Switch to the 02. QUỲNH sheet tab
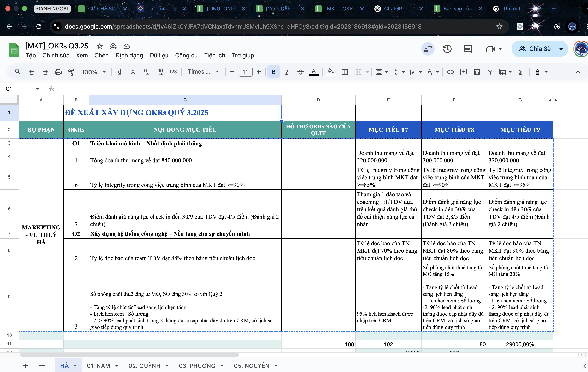Screen dimensions: 588x372 [144, 366]
